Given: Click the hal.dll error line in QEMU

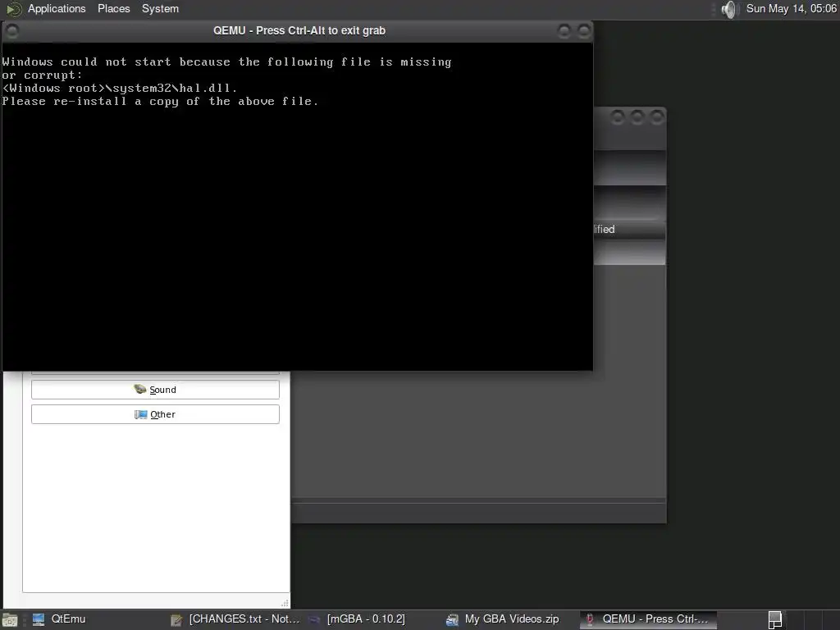Looking at the screenshot, I should click(x=120, y=88).
